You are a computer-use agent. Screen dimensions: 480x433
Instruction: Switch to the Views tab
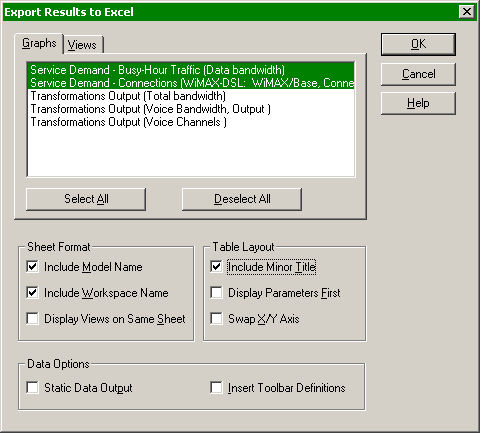tap(83, 44)
